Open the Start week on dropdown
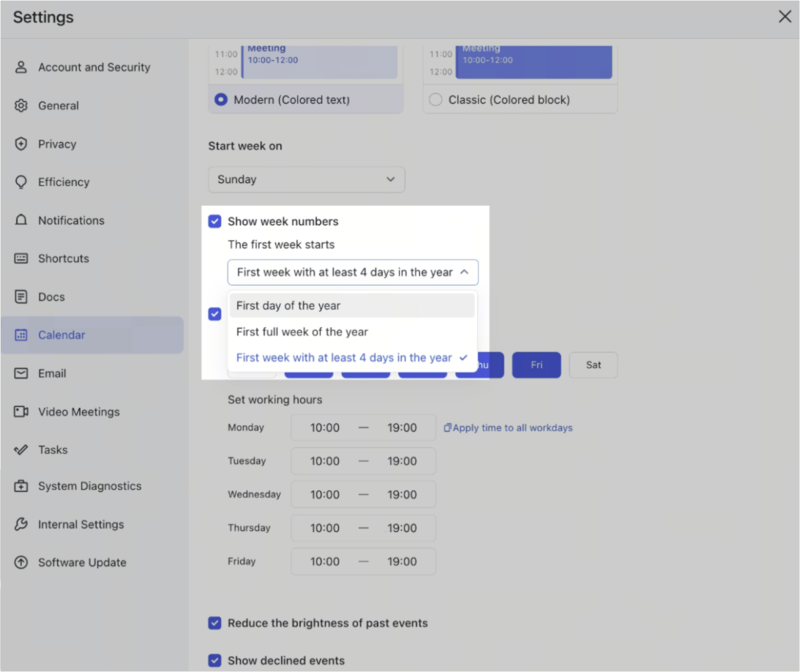 (306, 179)
